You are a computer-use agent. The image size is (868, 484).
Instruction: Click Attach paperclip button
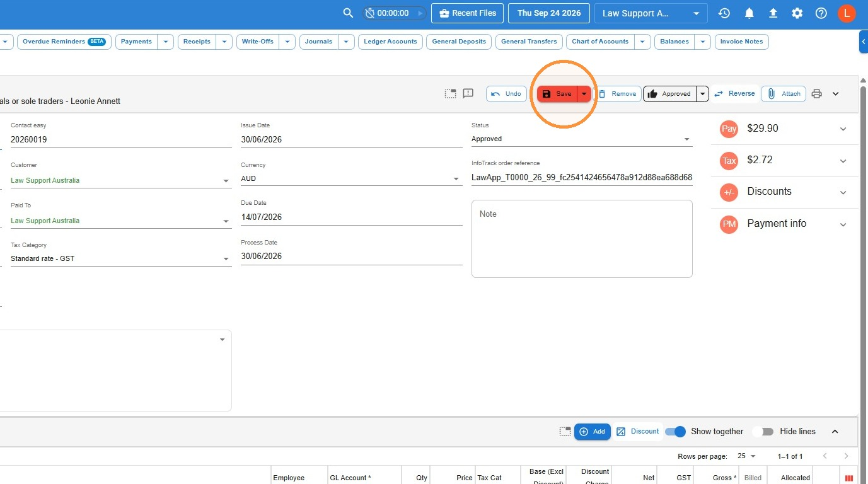[x=784, y=94]
